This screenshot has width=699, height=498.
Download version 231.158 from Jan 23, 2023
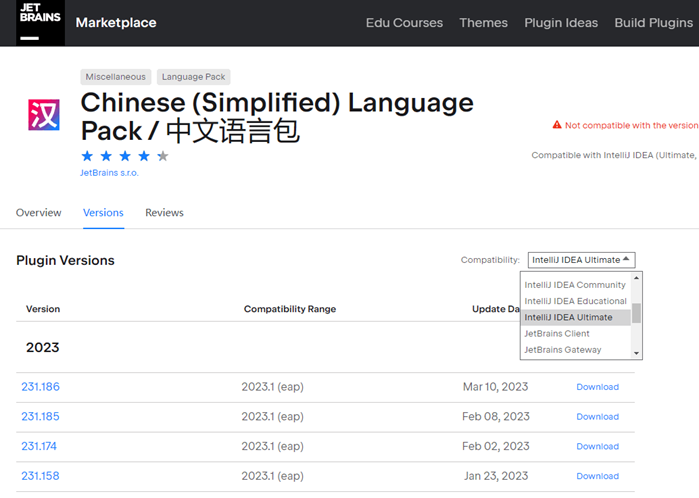point(597,476)
